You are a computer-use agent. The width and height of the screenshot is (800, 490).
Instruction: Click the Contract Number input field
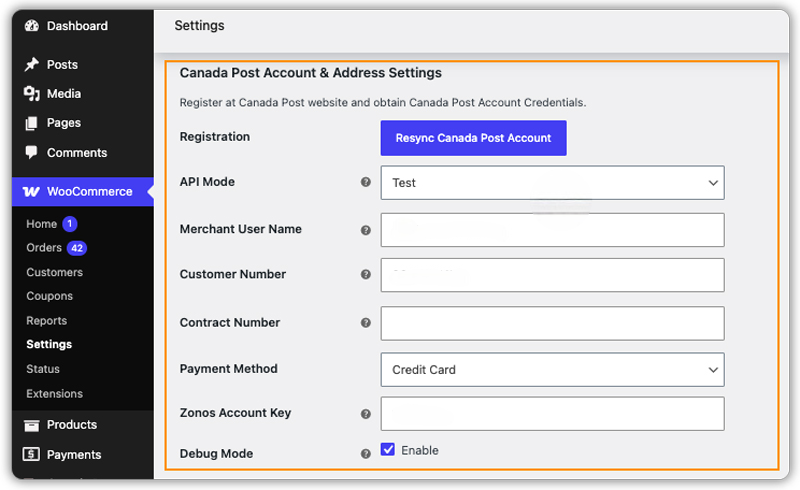[553, 323]
